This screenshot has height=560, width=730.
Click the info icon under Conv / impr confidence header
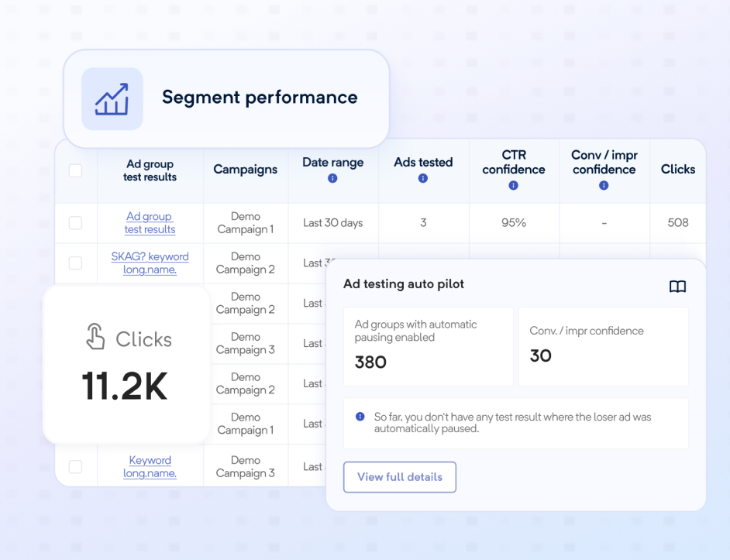tap(604, 186)
